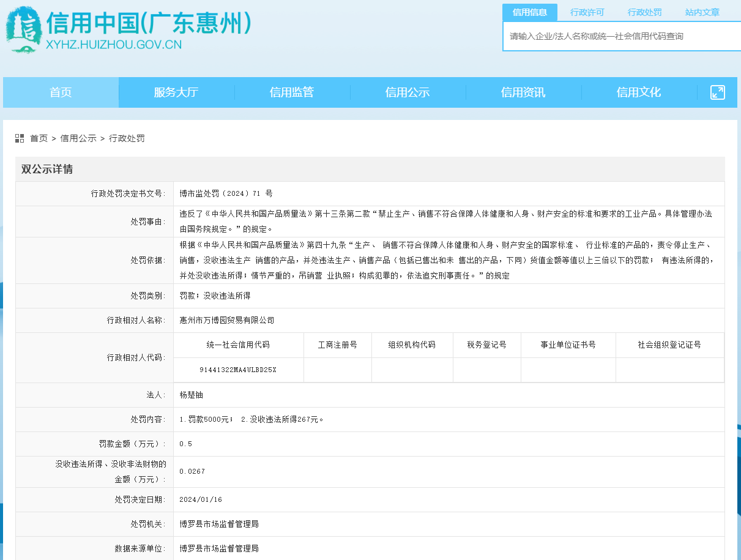Click the 信用公示 breadcrumb link
The image size is (741, 560).
[78, 138]
